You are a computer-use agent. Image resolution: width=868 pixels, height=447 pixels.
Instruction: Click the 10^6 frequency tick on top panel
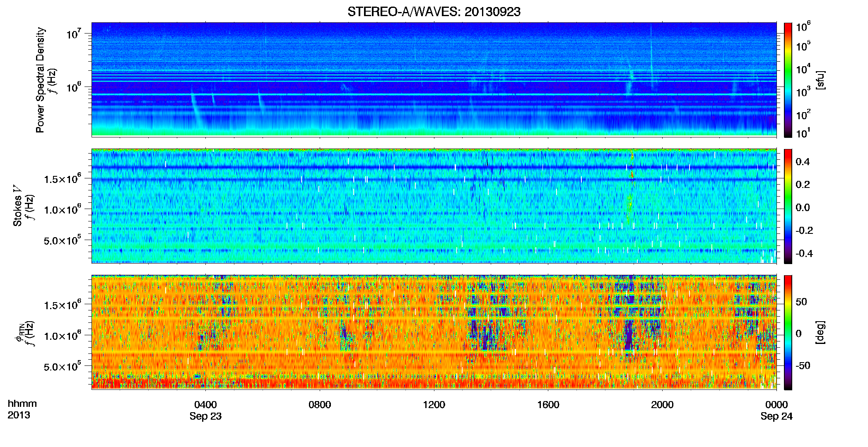click(x=73, y=87)
